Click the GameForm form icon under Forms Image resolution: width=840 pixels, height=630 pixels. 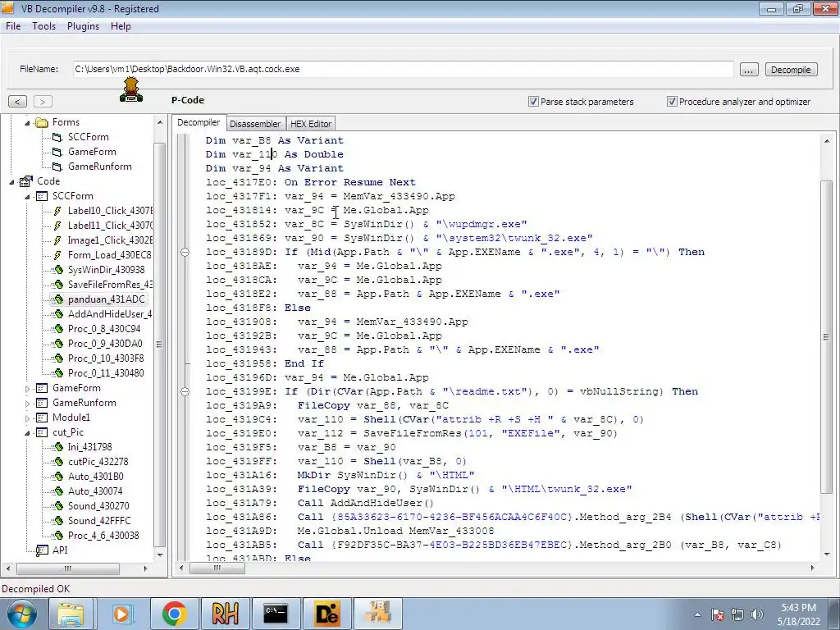pos(57,152)
